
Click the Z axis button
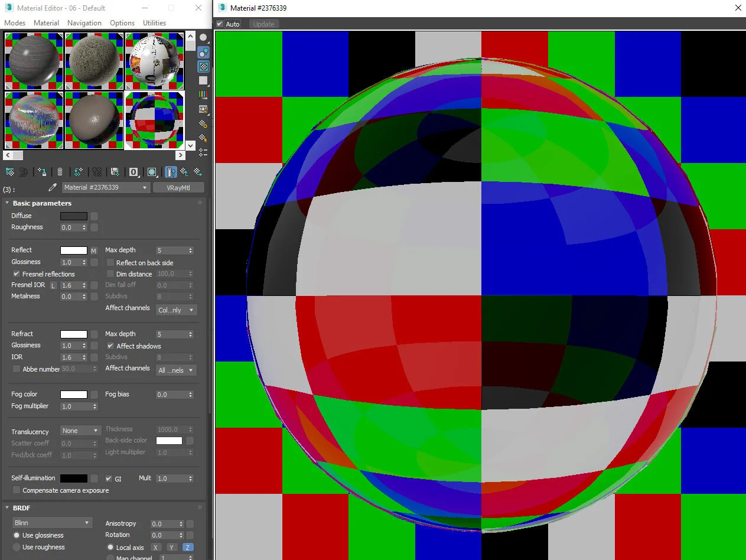pyautogui.click(x=188, y=548)
